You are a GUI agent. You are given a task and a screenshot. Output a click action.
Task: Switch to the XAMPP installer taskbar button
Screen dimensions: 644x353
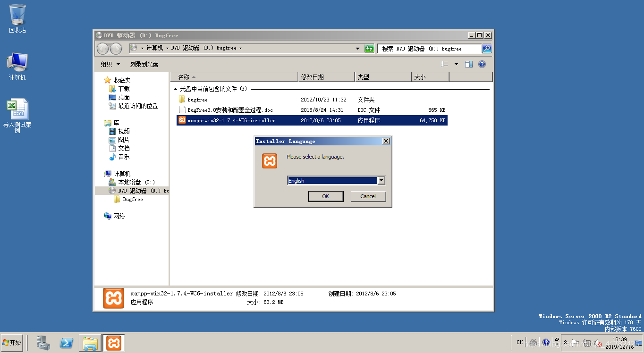(x=113, y=343)
